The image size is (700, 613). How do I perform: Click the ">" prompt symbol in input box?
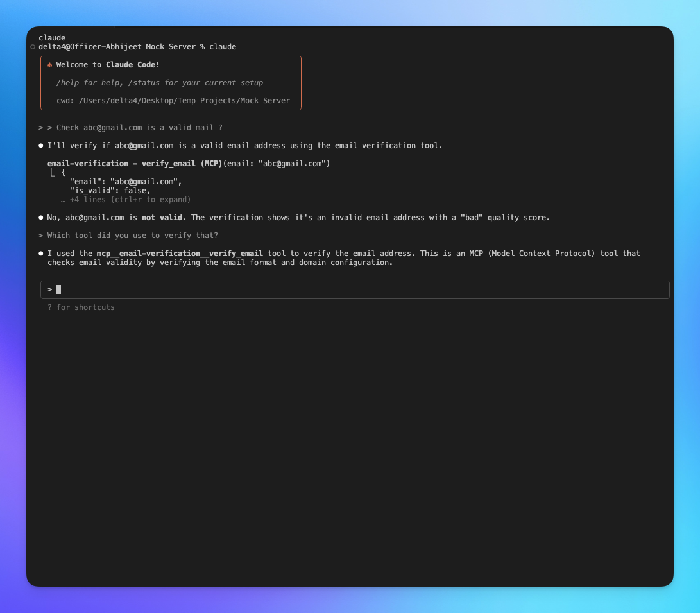[x=49, y=289]
